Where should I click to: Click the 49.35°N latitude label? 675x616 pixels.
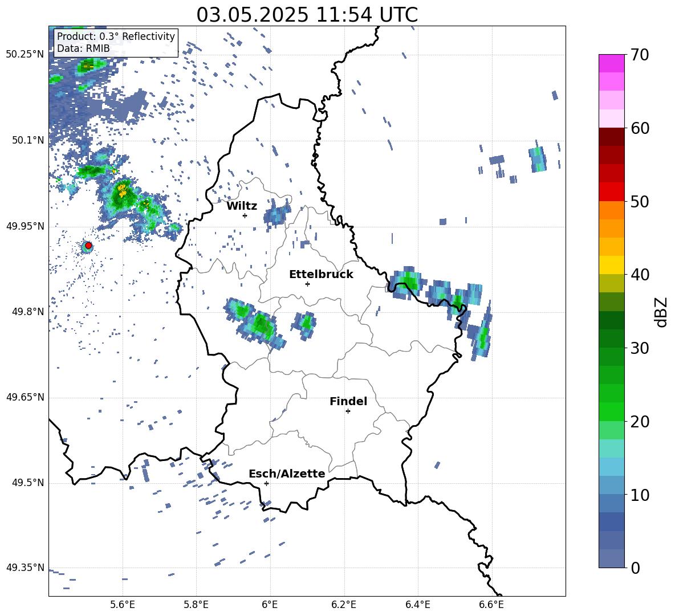pyautogui.click(x=25, y=568)
